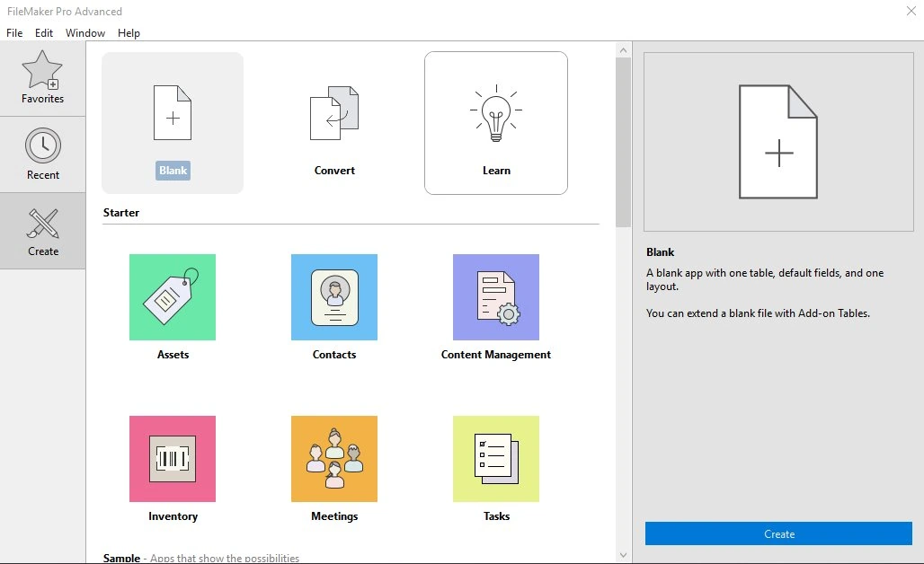Select the Blank file template
924x564 pixels.
[x=173, y=123]
